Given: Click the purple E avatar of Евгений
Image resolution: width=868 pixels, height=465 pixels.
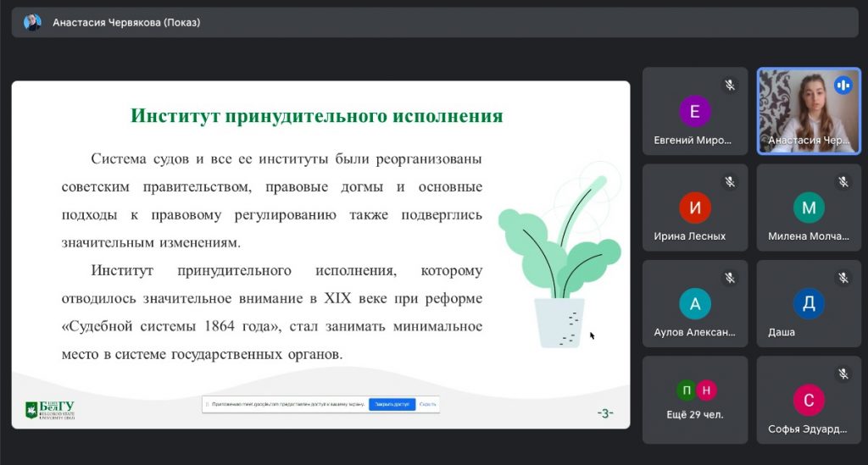Looking at the screenshot, I should pyautogui.click(x=695, y=111).
